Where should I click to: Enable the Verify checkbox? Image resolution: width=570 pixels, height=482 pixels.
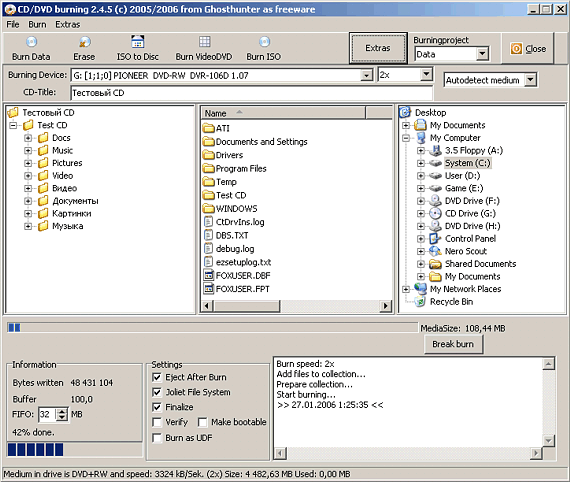point(157,422)
